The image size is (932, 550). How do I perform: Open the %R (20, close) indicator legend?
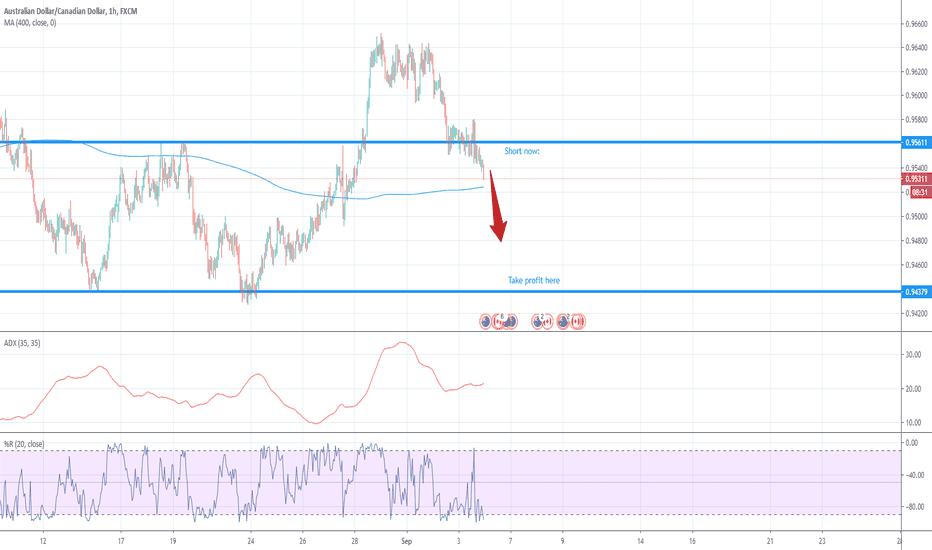point(24,444)
